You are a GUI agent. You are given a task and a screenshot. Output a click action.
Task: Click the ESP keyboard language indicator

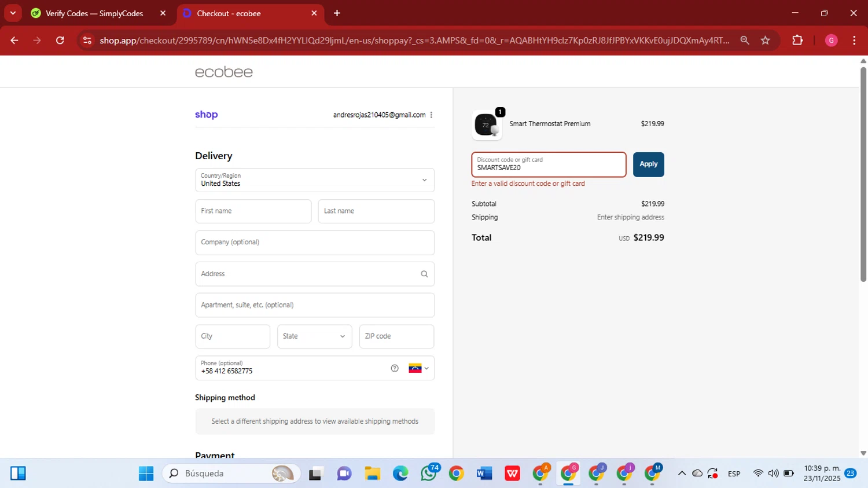pos(734,474)
